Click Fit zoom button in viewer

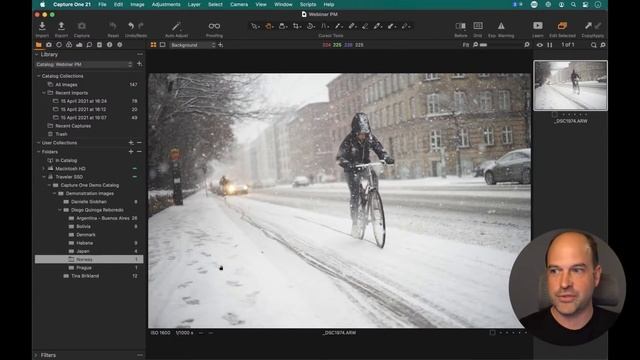466,45
